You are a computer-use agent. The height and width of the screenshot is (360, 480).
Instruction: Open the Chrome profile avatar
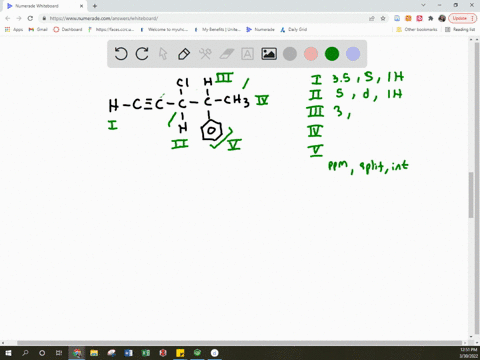click(x=442, y=18)
